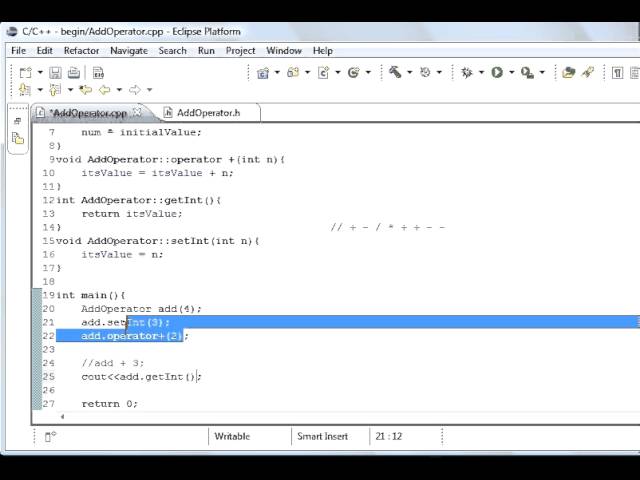Click the restore view icon in left sidebar
The image size is (640, 480).
(x=17, y=121)
